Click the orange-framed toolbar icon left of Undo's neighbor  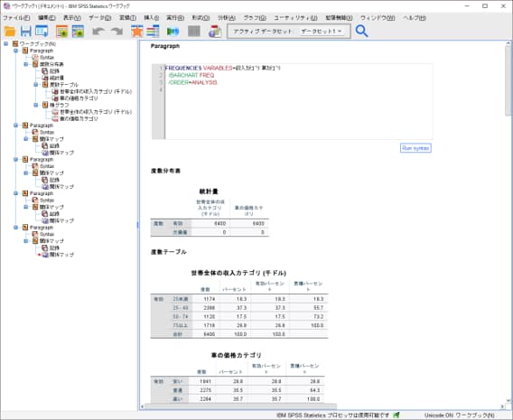[x=61, y=32]
